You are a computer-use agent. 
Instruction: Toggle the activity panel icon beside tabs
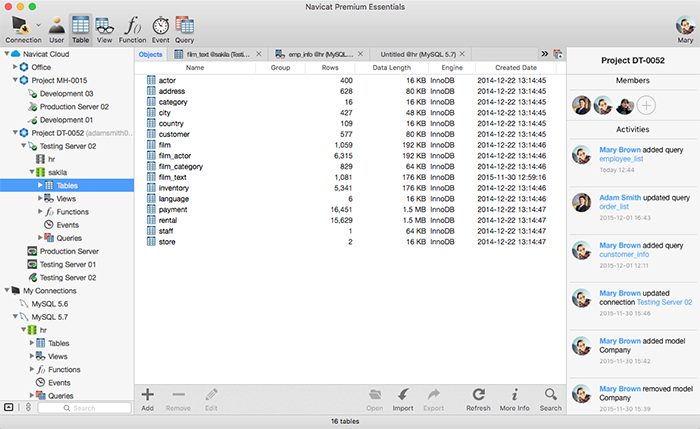click(x=558, y=54)
